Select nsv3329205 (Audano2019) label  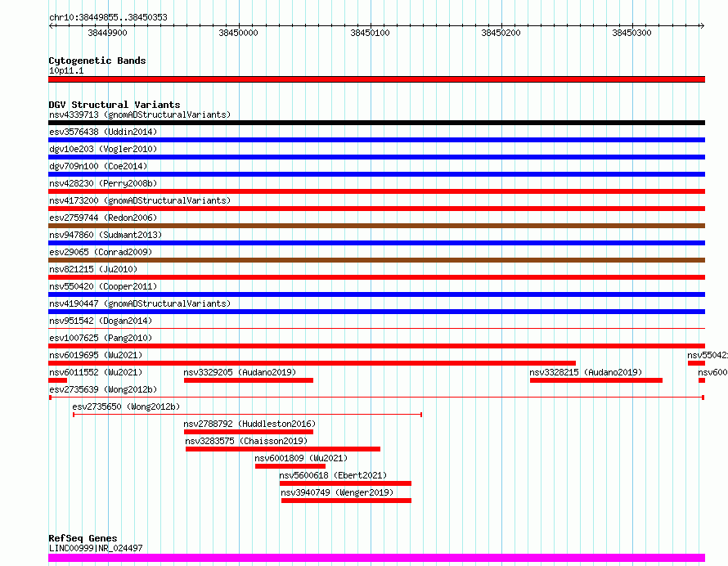point(240,372)
